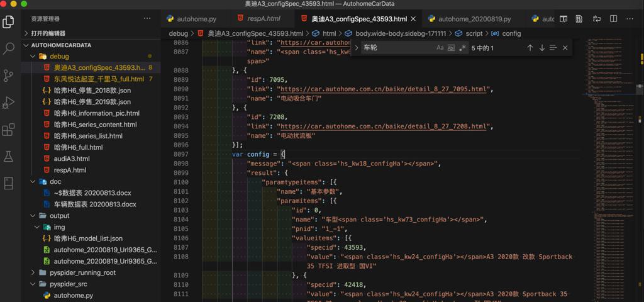Collapse the debug folder
Screen dimensions: 644x302
tap(33, 56)
